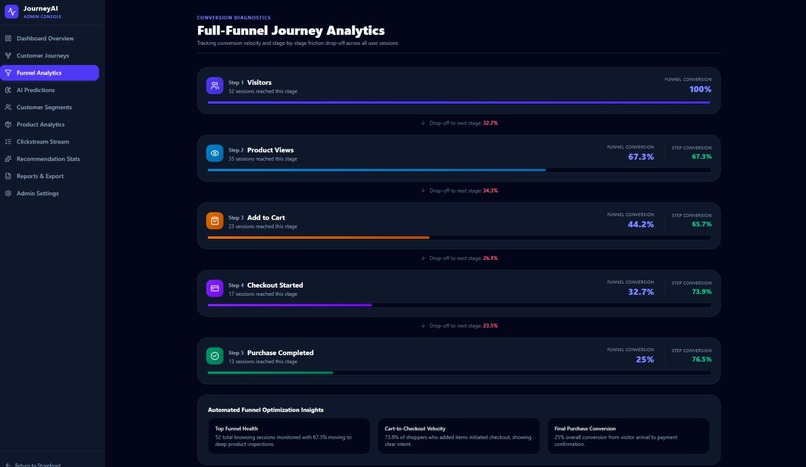Viewport: 806px width, 467px height.
Task: Open Dashboard Overview in the sidebar
Action: (49, 38)
